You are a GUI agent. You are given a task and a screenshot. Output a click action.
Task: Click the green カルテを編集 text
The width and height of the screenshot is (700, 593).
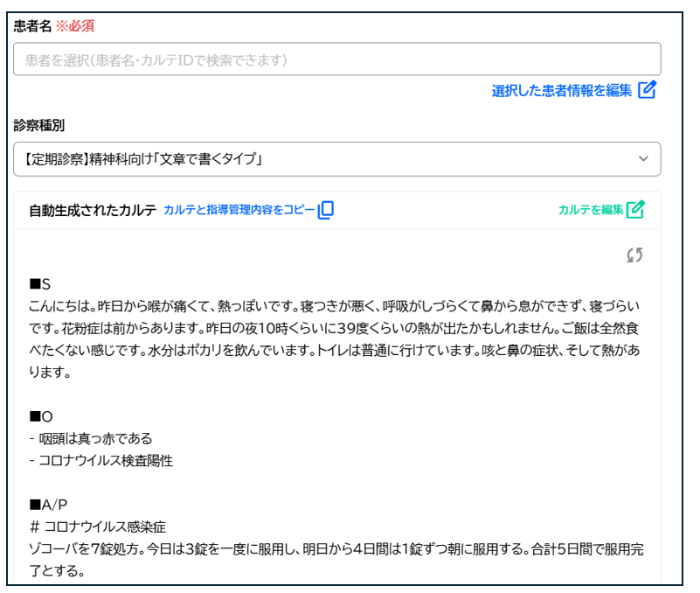[x=591, y=210]
